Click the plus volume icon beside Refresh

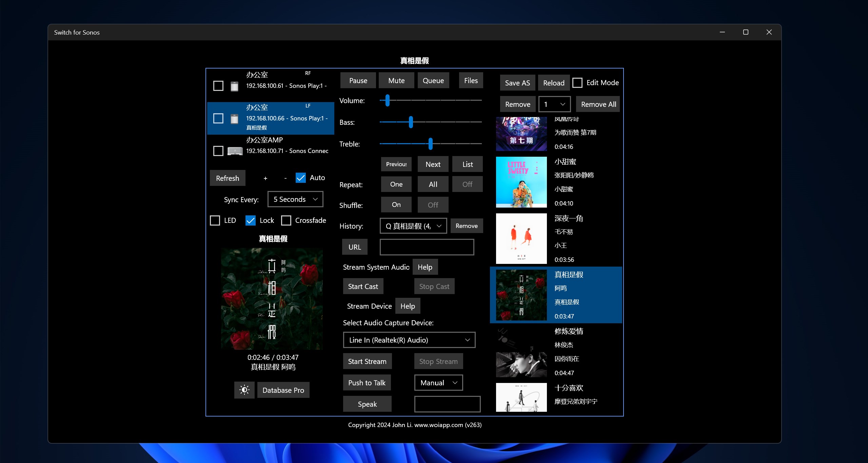[265, 178]
